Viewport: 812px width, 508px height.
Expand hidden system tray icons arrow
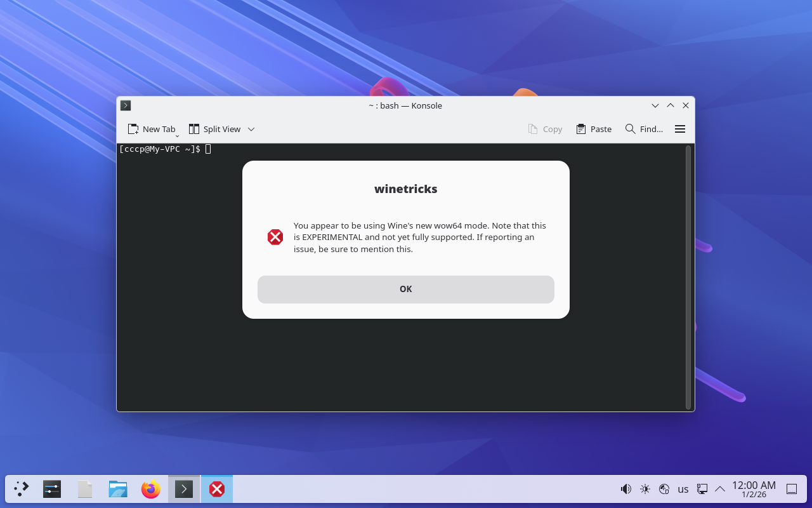[720, 489]
